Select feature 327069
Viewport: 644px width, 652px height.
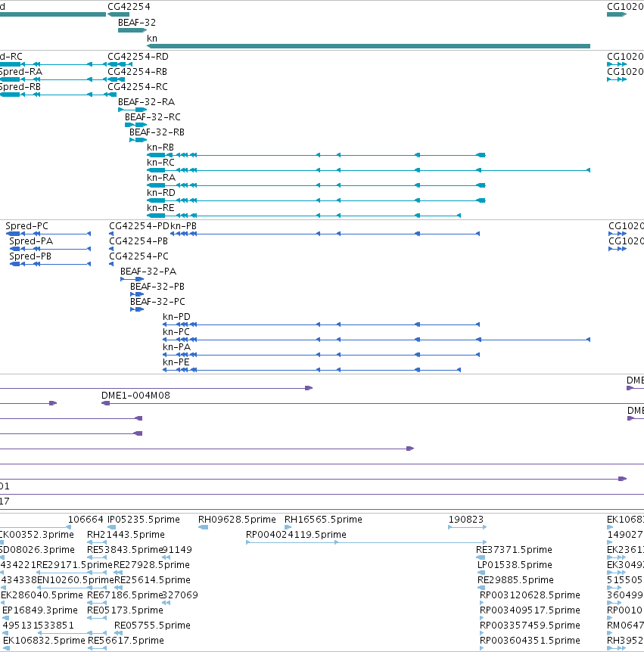tap(166, 603)
